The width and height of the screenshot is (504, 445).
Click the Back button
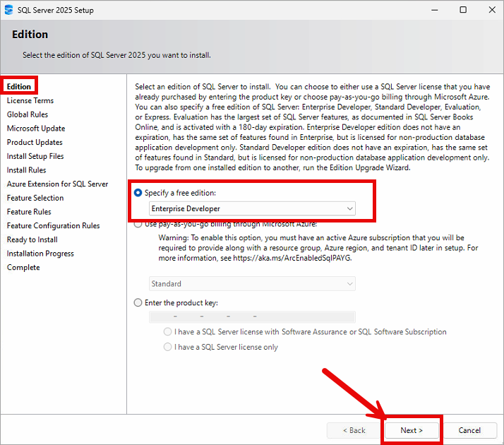coord(354,430)
